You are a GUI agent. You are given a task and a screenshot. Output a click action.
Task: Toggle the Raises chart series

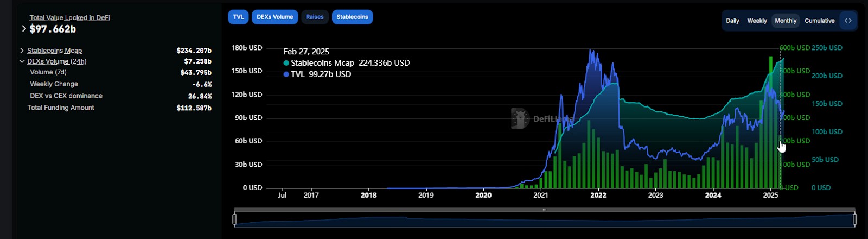[315, 17]
